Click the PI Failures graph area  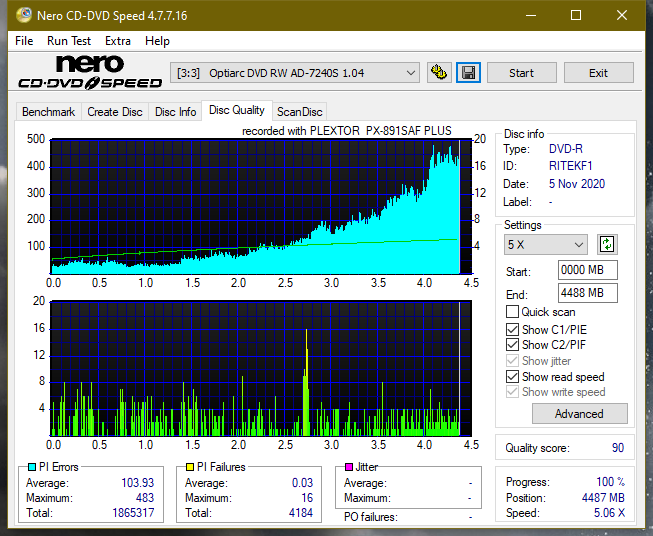point(261,368)
